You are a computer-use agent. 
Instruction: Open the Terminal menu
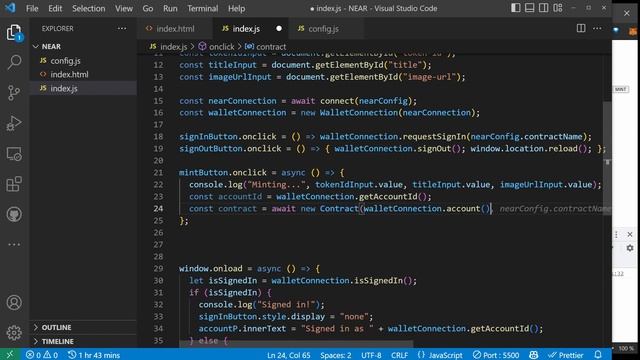(x=202, y=8)
